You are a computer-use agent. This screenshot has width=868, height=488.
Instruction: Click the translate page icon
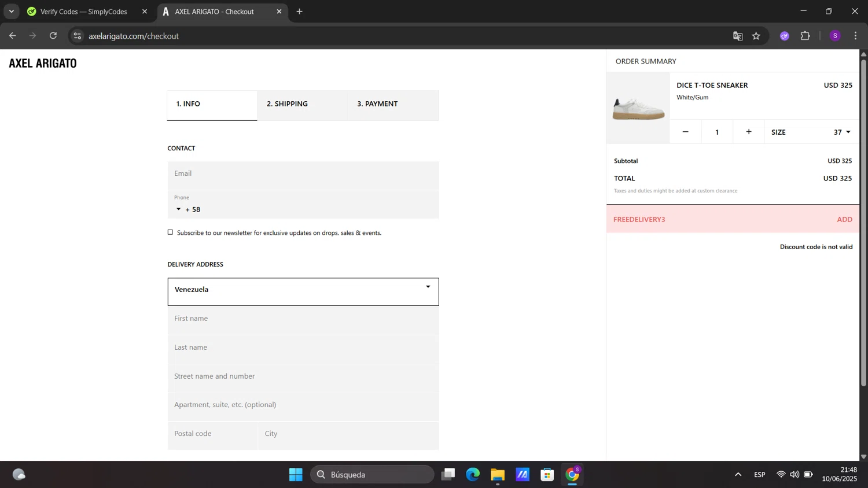pyautogui.click(x=738, y=36)
